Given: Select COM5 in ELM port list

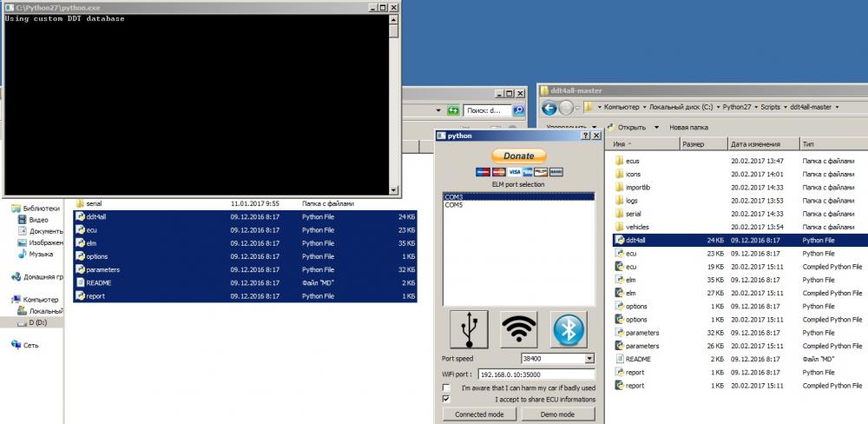Looking at the screenshot, I should tap(519, 204).
